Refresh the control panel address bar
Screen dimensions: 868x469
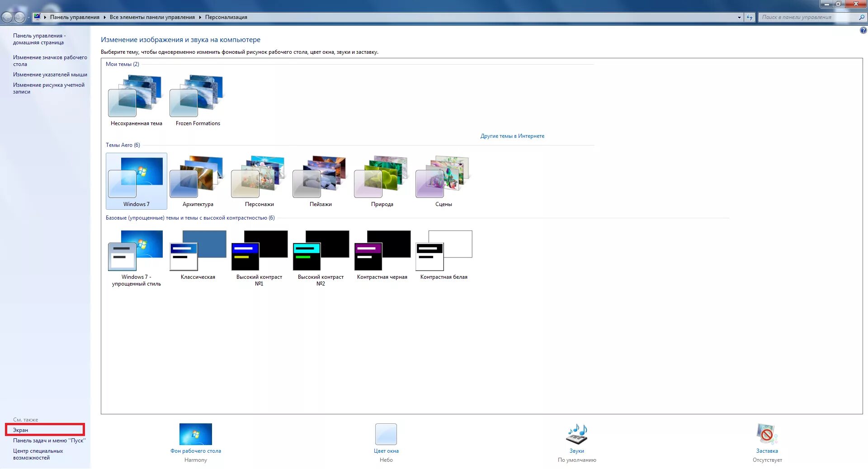[750, 17]
